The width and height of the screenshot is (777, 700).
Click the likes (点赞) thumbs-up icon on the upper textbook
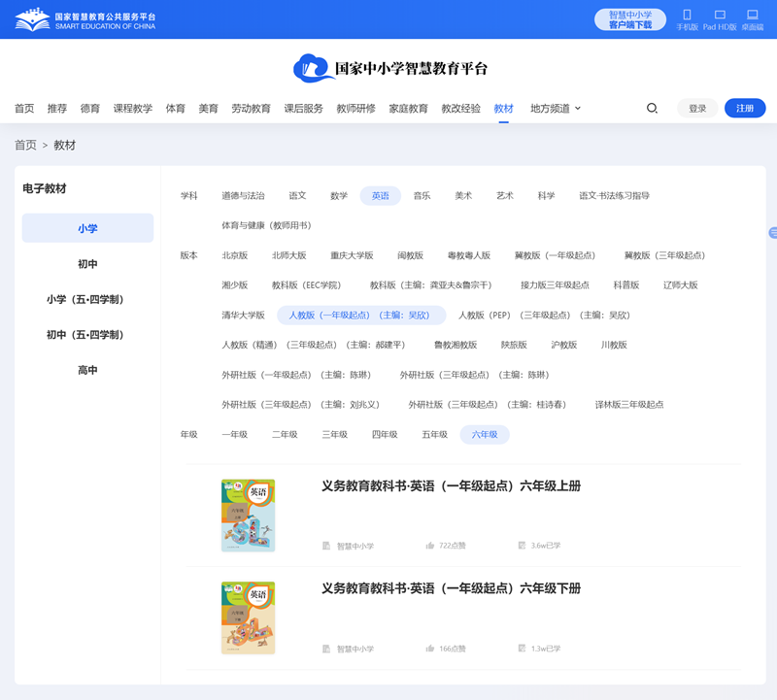[429, 545]
